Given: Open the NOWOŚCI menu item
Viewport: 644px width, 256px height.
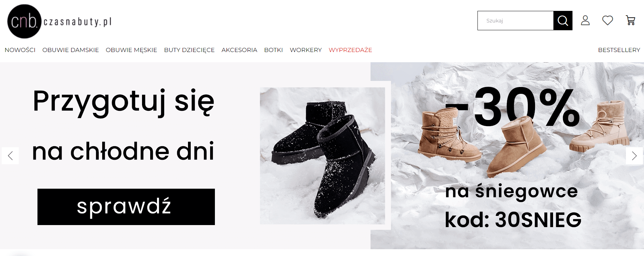Looking at the screenshot, I should 20,50.
